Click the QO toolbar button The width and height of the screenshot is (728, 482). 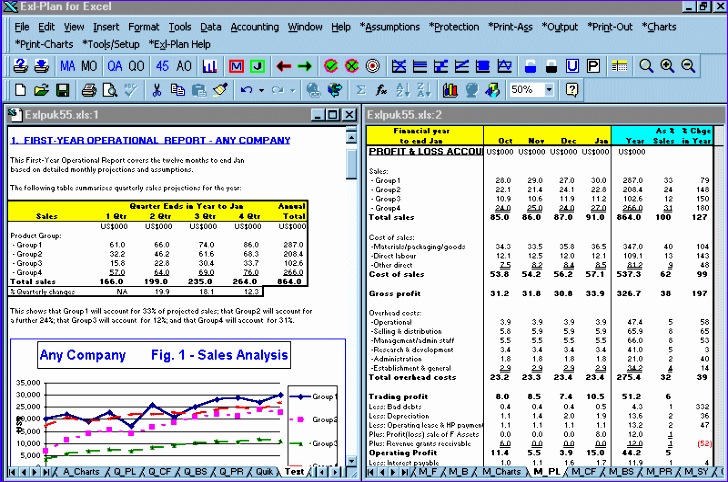[x=136, y=66]
